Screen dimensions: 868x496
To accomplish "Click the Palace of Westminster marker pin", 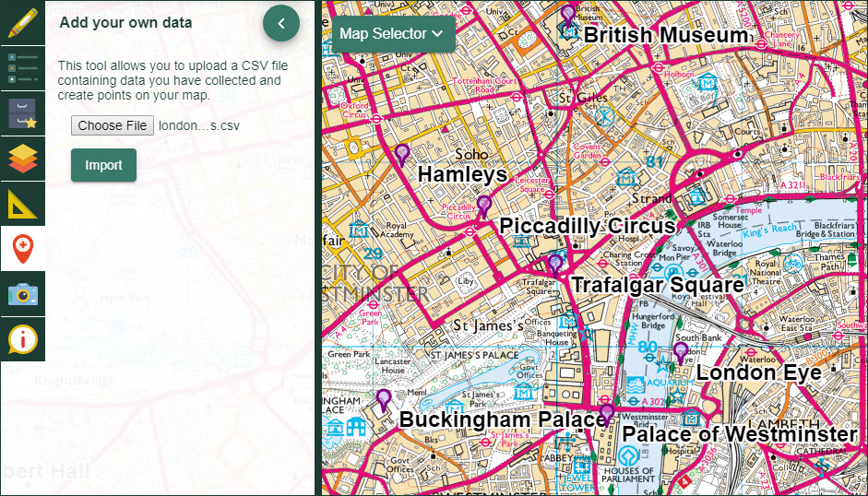I will point(606,413).
